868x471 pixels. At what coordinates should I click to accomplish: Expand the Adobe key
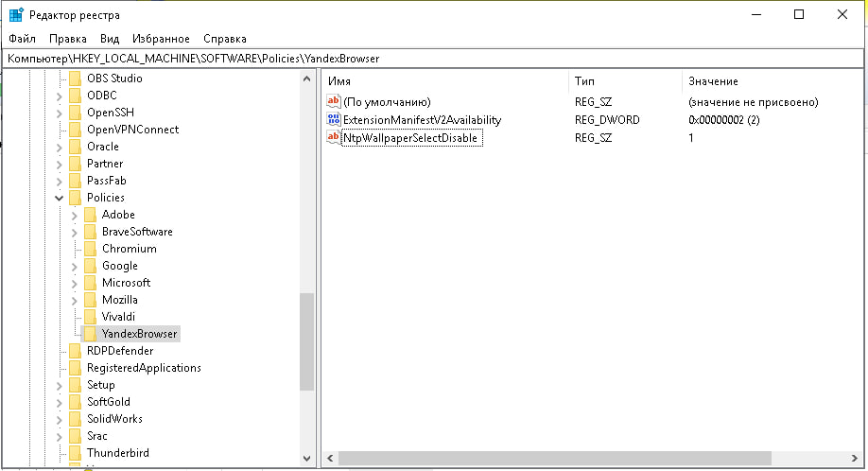[74, 216]
